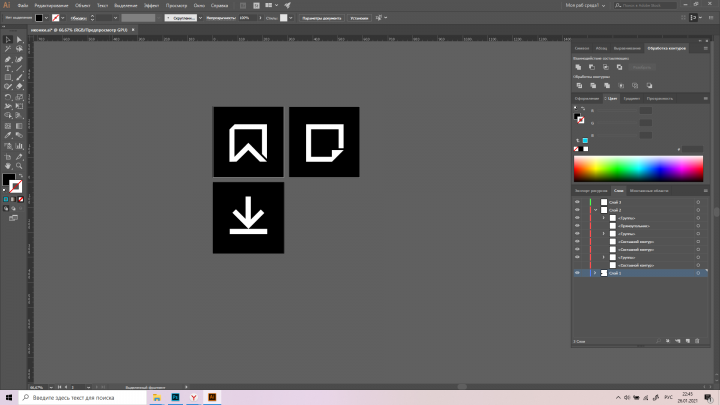720x405 pixels.
Task: Select the Type (T) tool
Action: coord(8,68)
